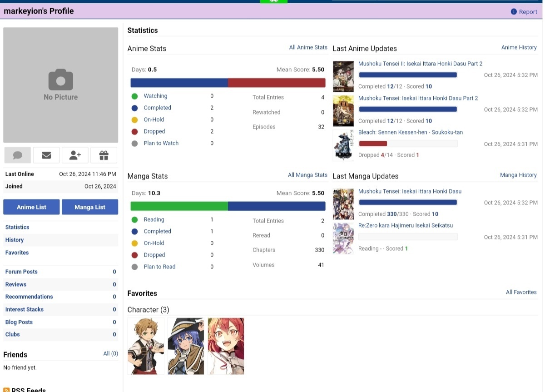The height and width of the screenshot is (392, 545).
Task: Click the comment speech bubble icon
Action: (x=18, y=155)
